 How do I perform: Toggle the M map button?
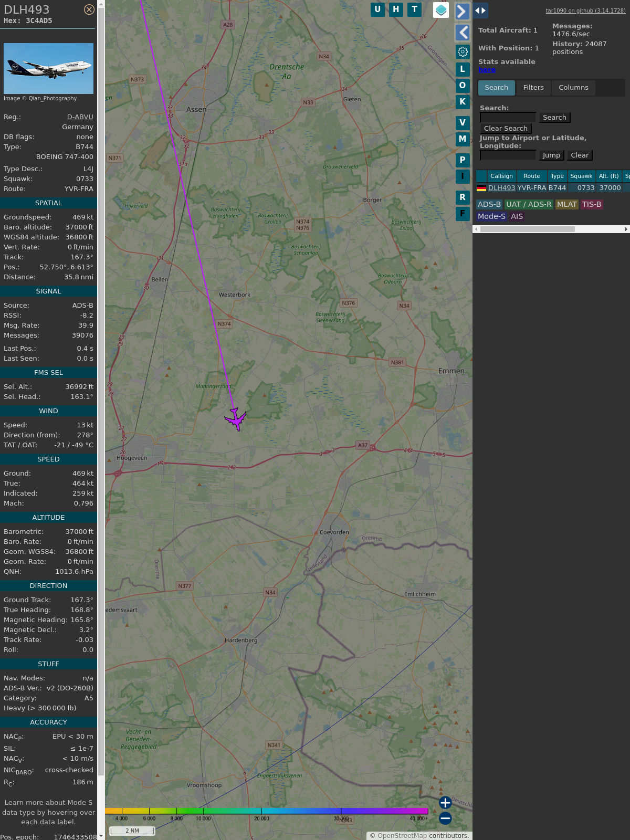tap(463, 139)
